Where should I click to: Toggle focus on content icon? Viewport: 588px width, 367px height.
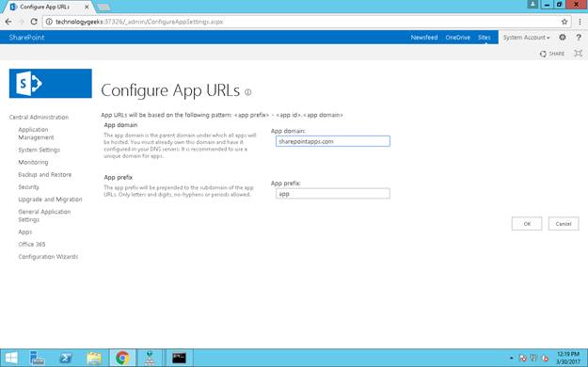coord(579,54)
